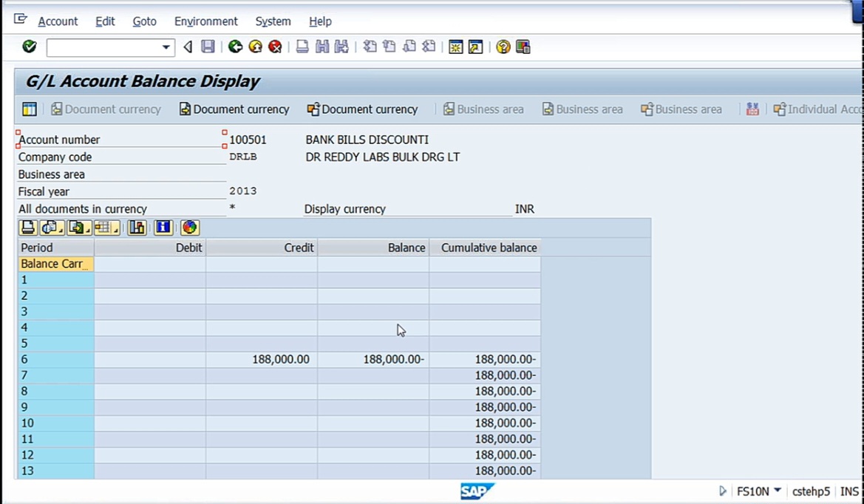
Task: Open the ALV Export dropdown button
Action: [x=79, y=228]
